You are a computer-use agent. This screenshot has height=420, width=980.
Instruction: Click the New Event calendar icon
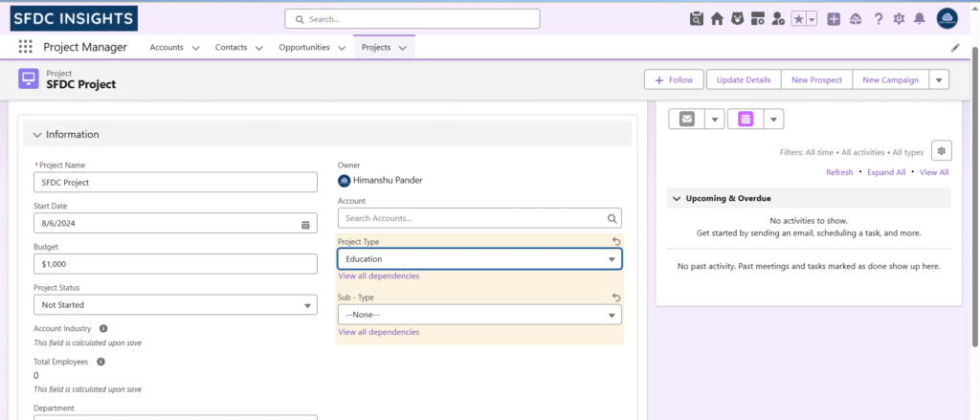746,119
